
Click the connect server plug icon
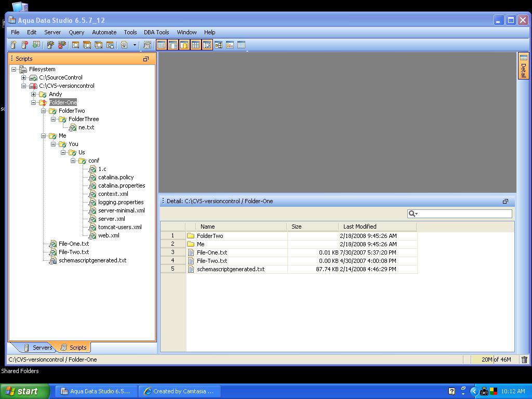50,45
